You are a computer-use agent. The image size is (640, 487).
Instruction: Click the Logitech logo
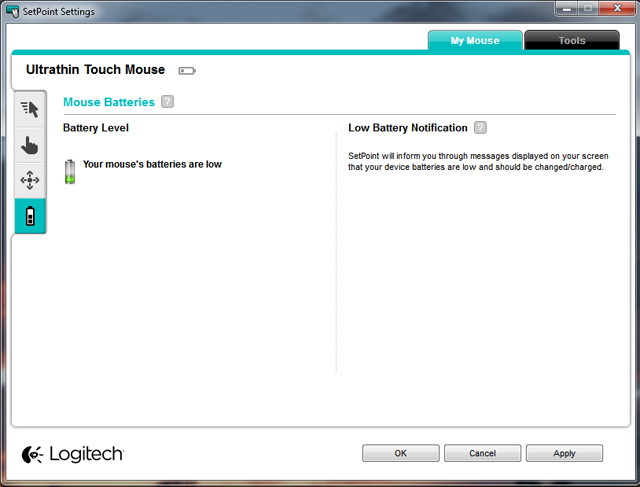tap(73, 454)
